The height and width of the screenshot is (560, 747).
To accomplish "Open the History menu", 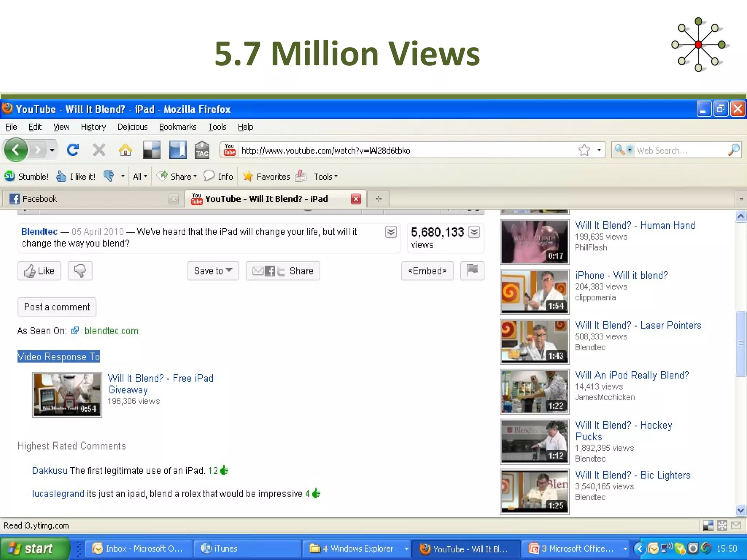I will tap(93, 127).
